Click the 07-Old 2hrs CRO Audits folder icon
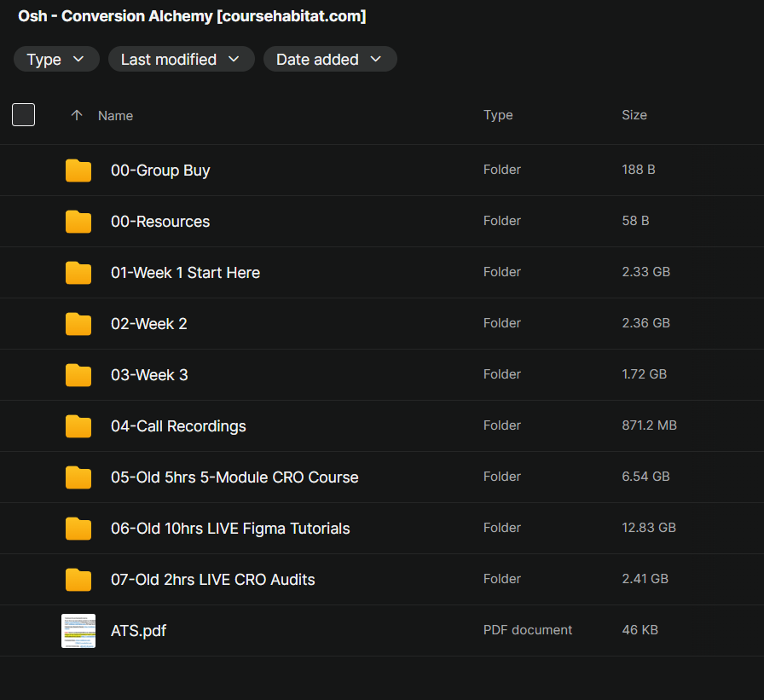 [78, 579]
